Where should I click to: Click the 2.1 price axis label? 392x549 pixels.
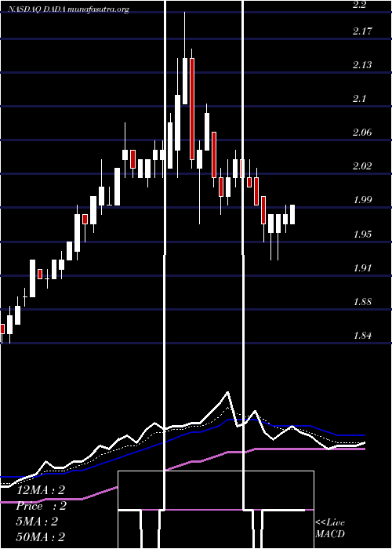(359, 98)
